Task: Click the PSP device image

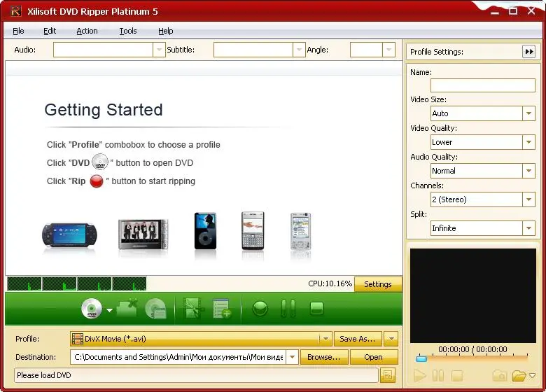Action: [x=69, y=235]
